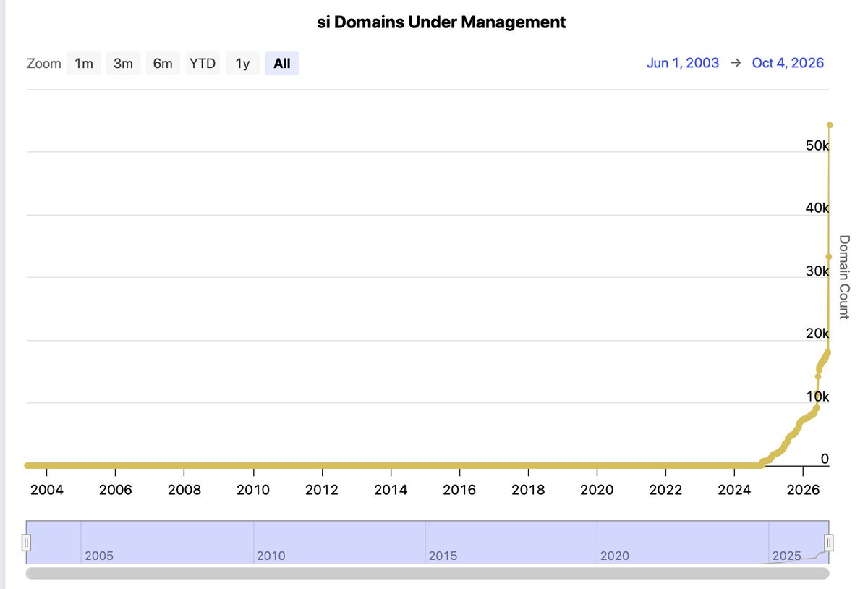The height and width of the screenshot is (589, 868).
Task: Click the 2005 label in the navigator
Action: tap(98, 556)
